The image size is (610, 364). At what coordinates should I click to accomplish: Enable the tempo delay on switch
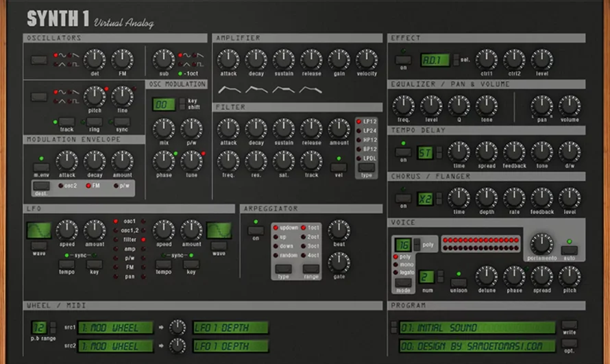tap(403, 152)
